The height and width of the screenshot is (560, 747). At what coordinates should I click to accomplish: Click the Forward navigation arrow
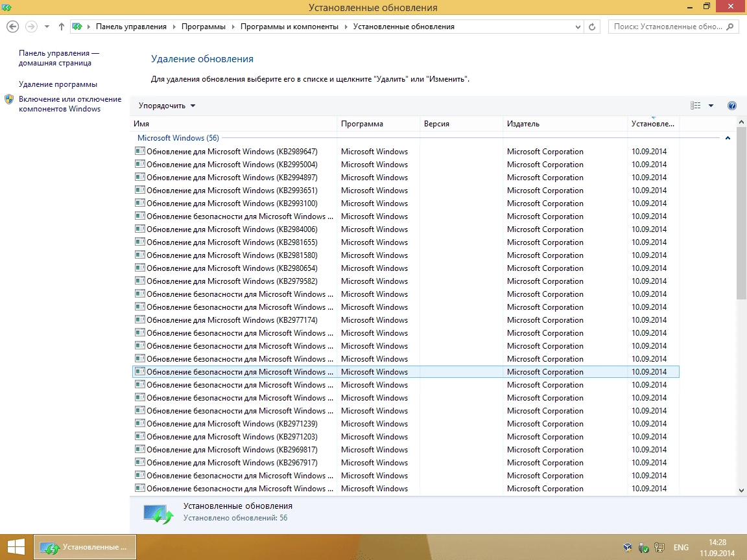31,27
